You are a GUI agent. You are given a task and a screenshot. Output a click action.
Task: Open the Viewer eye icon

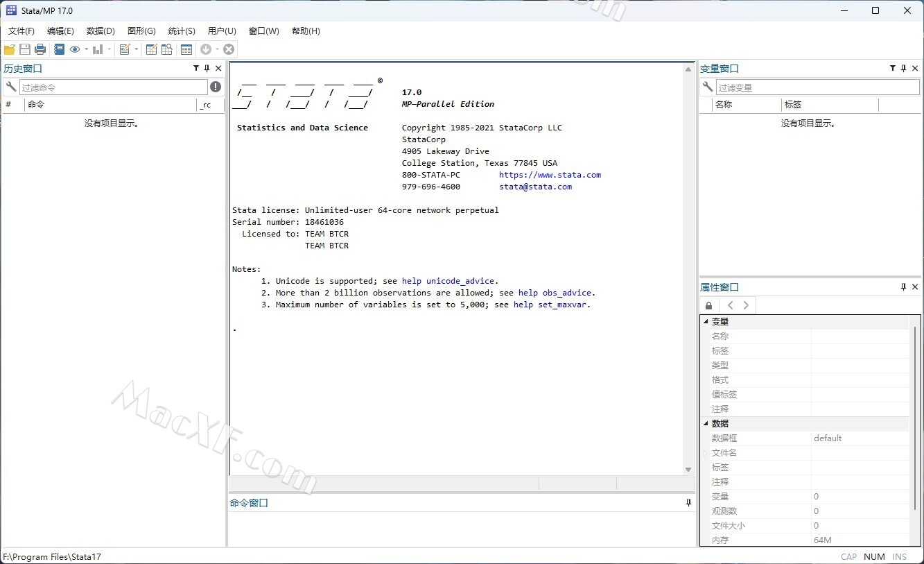[75, 49]
